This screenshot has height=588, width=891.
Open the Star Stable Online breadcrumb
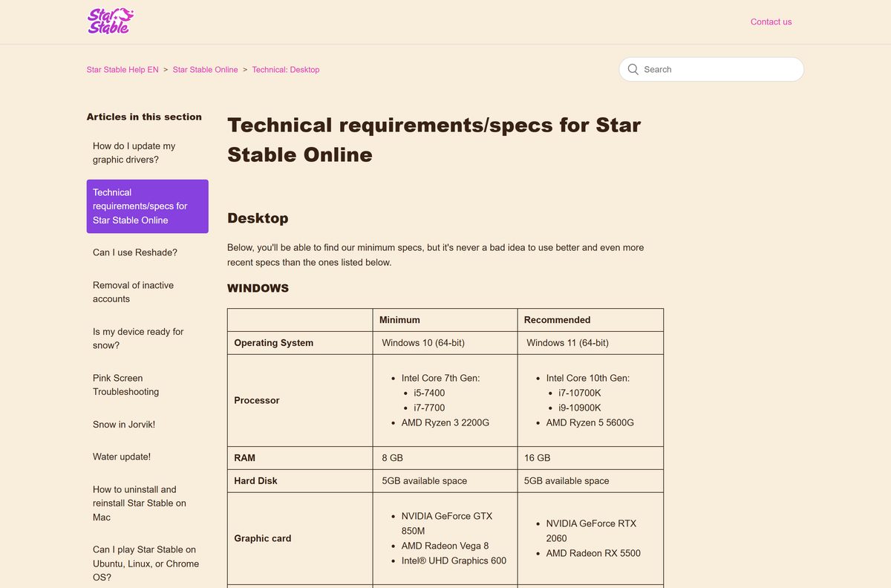pos(206,70)
